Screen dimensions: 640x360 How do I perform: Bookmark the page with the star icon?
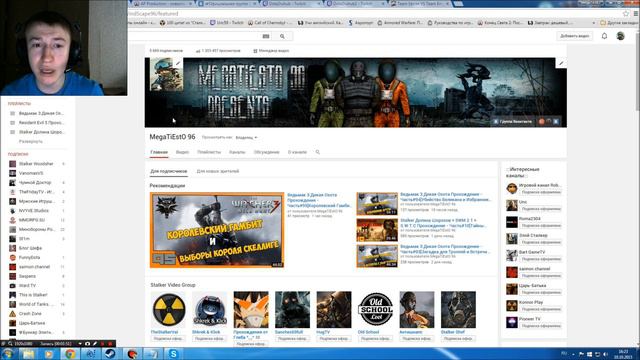point(626,13)
